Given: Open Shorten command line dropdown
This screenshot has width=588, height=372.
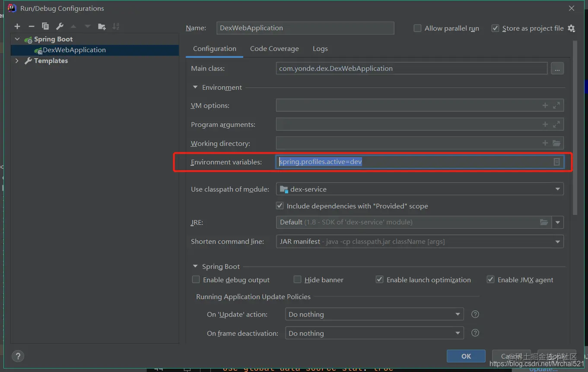Looking at the screenshot, I should click(x=420, y=241).
